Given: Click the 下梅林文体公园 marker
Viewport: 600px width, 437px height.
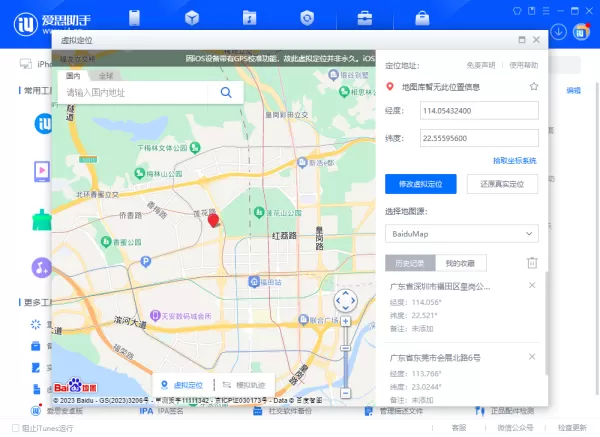Looking at the screenshot, I should 195,147.
